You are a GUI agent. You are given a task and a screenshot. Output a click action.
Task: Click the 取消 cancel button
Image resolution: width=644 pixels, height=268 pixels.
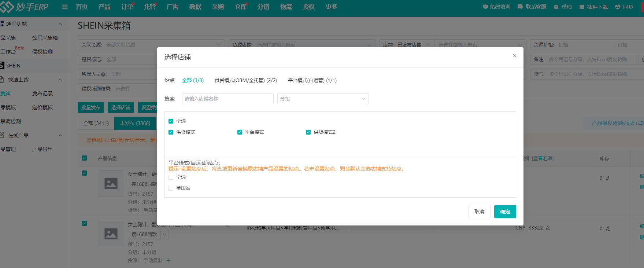click(x=479, y=212)
